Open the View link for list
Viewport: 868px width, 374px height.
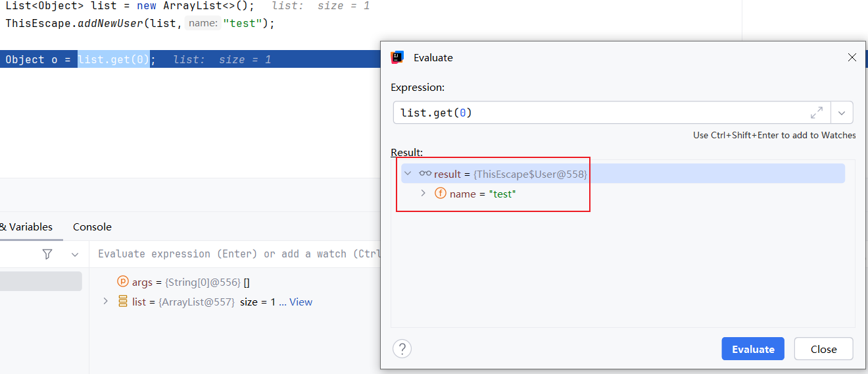click(301, 302)
